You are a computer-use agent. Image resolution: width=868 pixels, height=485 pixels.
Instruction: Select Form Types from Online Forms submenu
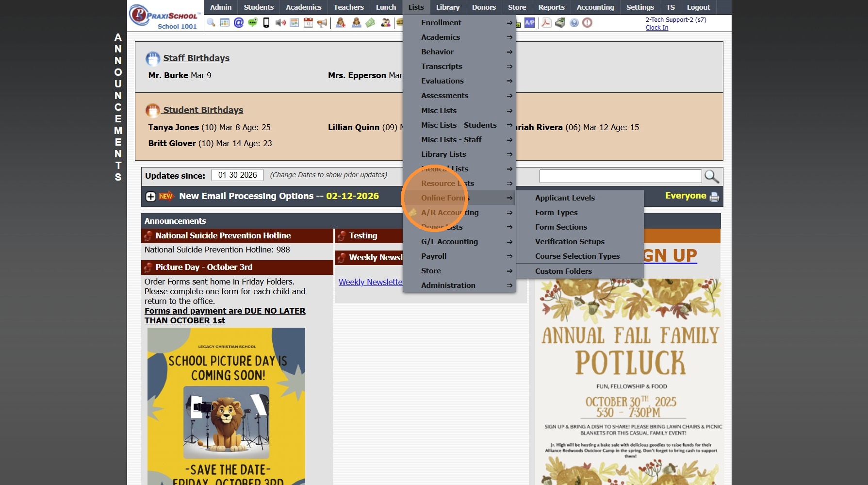[556, 213]
